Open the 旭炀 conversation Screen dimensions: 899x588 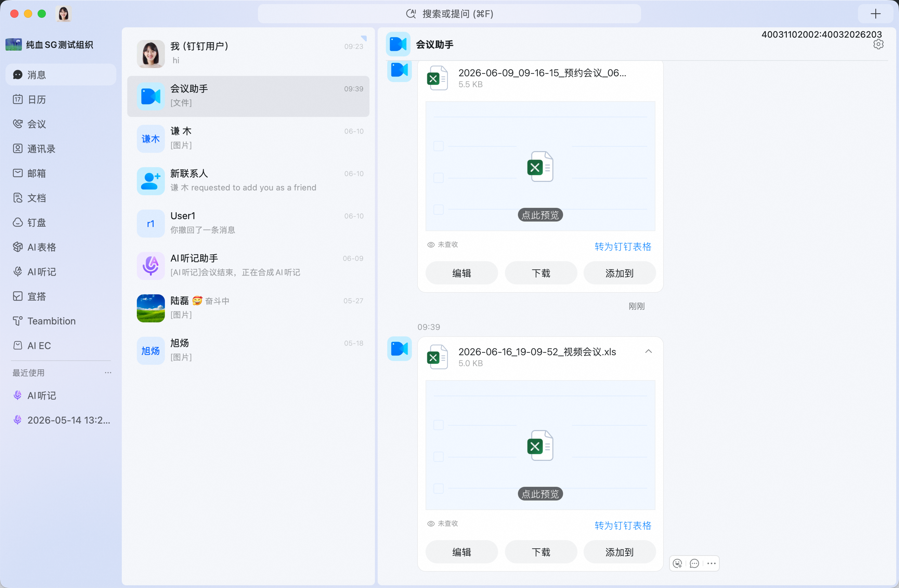248,351
